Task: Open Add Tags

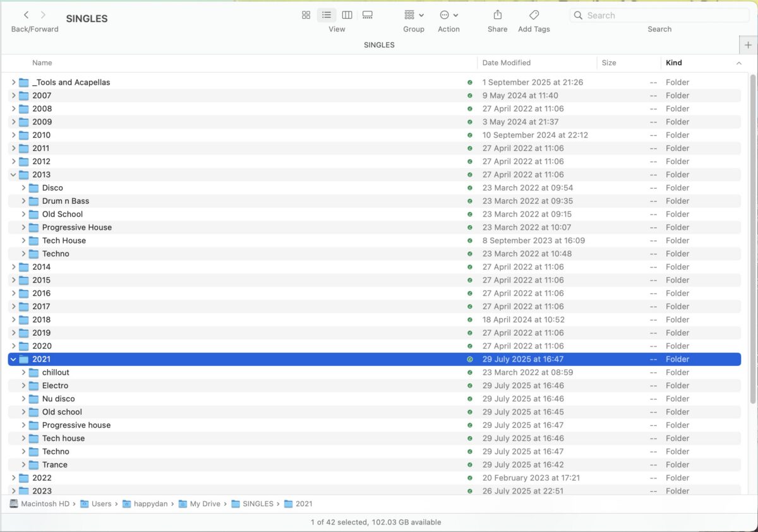Action: pyautogui.click(x=534, y=16)
